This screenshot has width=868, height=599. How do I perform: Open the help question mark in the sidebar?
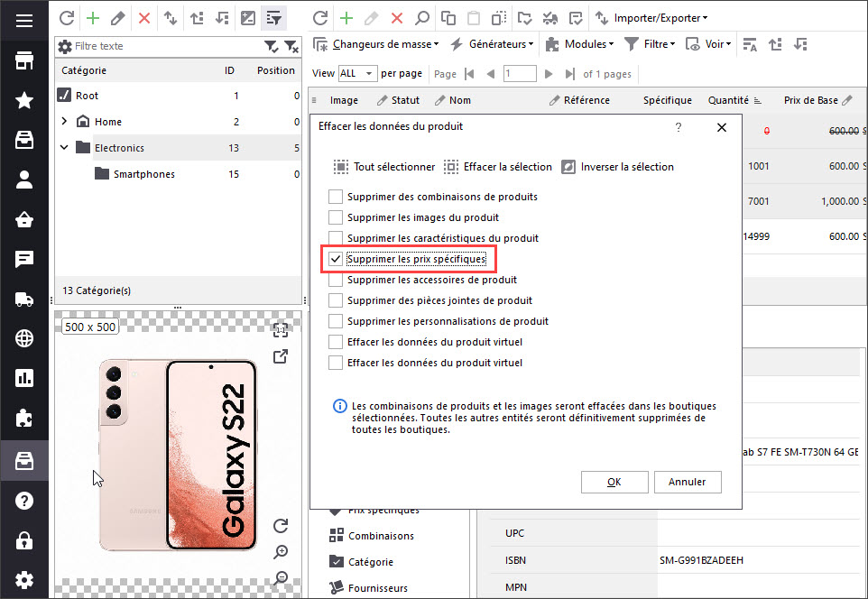coord(23,501)
